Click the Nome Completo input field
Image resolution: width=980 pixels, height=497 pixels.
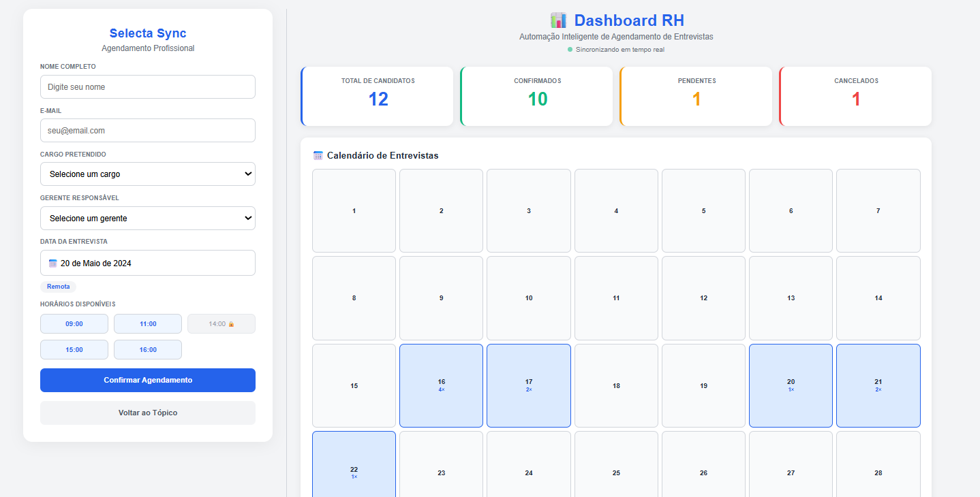(148, 87)
